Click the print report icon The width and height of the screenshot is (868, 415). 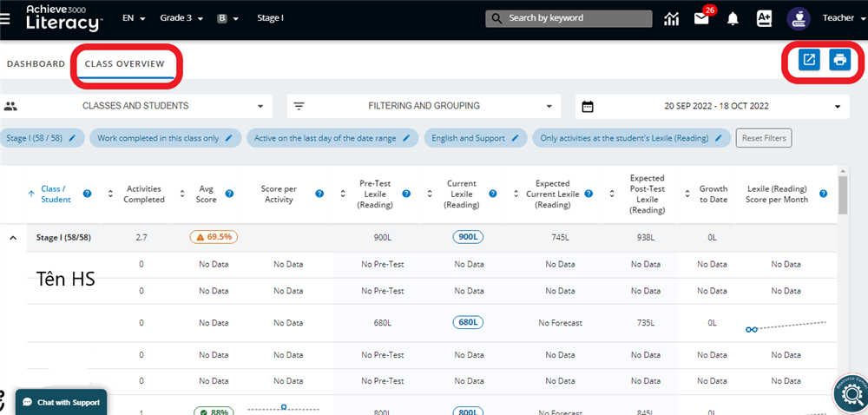click(839, 60)
